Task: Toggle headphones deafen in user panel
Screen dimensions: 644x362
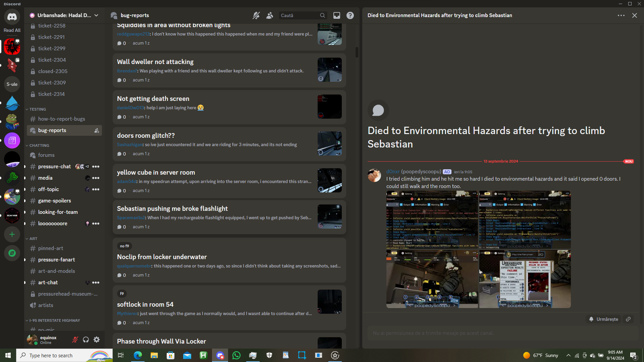Action: point(86,340)
